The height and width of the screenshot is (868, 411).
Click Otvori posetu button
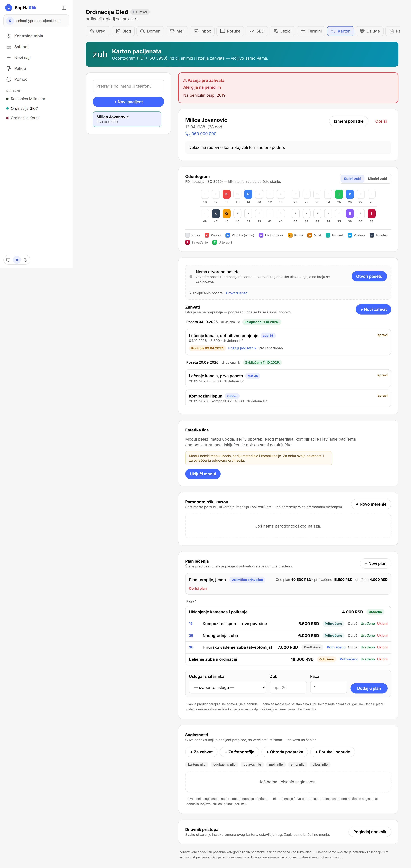(369, 276)
